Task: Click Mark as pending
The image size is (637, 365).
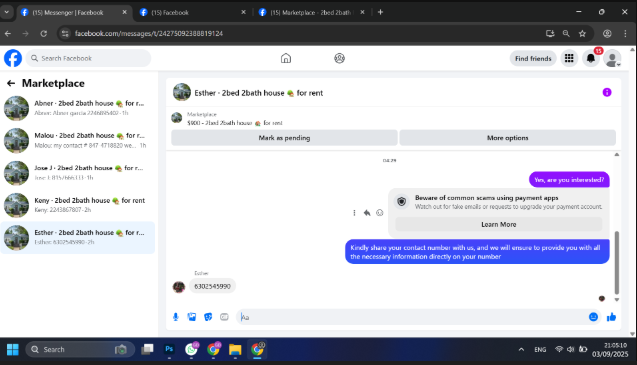Action: click(284, 138)
